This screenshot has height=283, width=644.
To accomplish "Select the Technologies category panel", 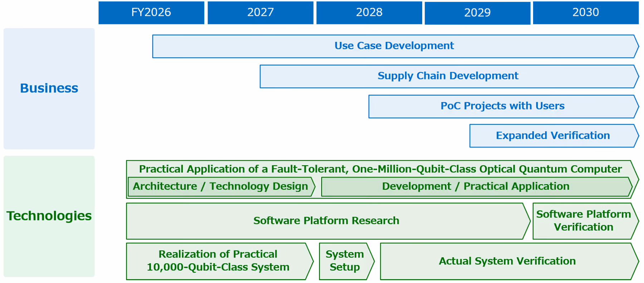I will pyautogui.click(x=49, y=216).
